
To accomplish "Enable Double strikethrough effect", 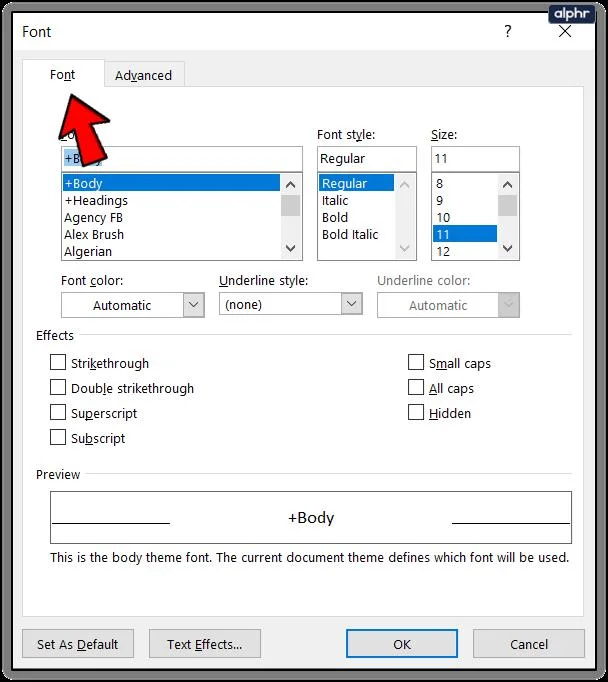I will (58, 388).
